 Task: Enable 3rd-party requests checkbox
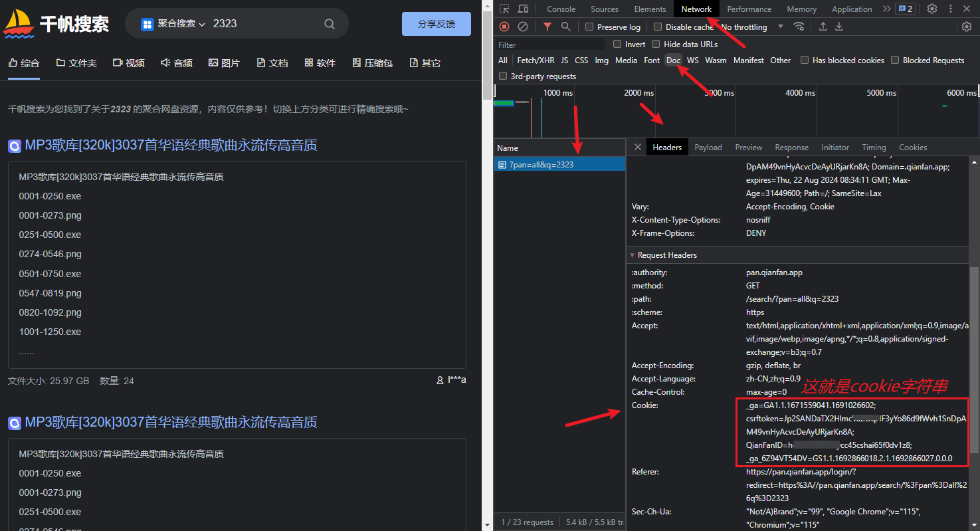tap(503, 76)
